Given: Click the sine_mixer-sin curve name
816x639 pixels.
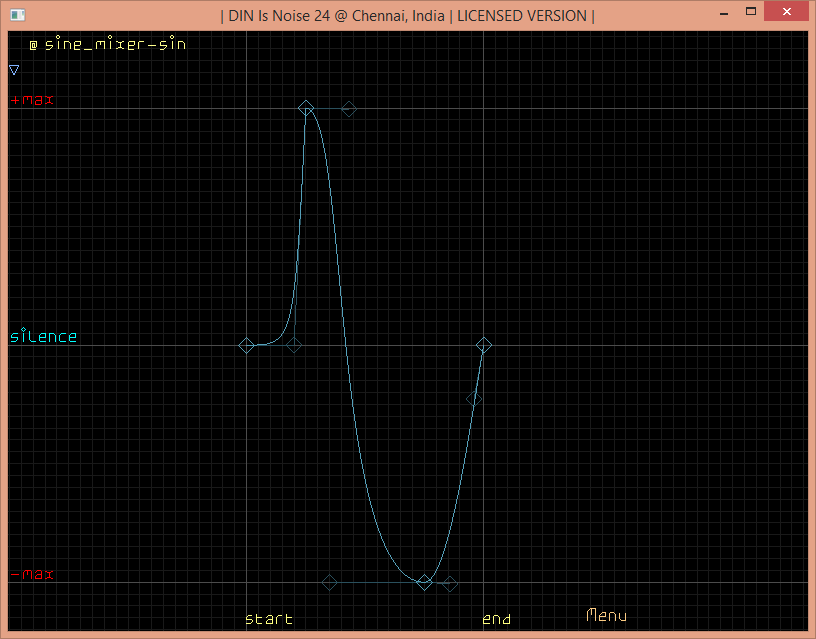Looking at the screenshot, I should (x=114, y=44).
